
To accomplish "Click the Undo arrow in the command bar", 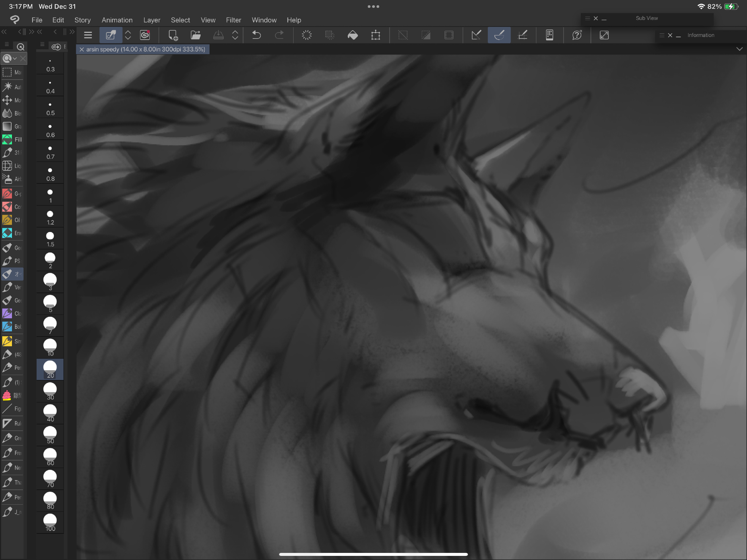I will pyautogui.click(x=257, y=35).
